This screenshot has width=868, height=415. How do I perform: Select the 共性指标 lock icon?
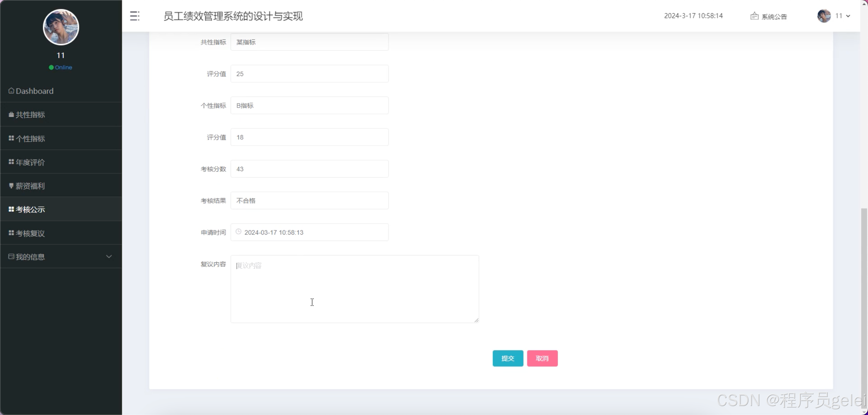click(11, 114)
